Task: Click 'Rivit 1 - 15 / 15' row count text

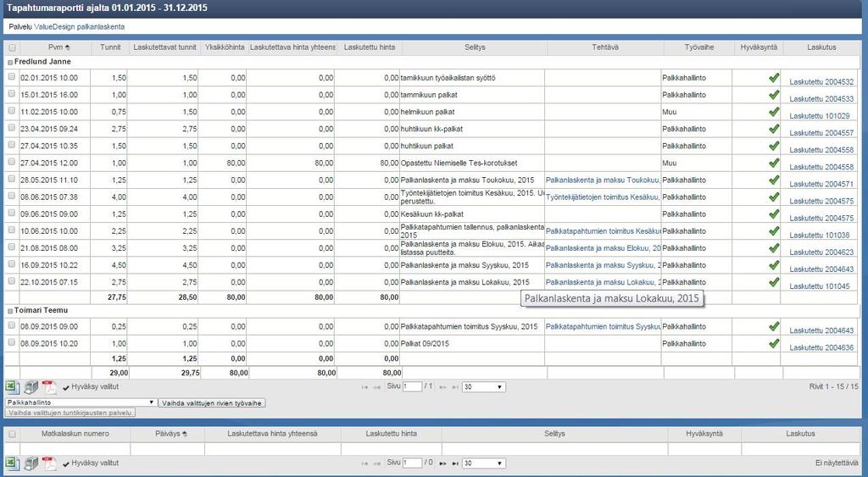Action: pos(834,387)
